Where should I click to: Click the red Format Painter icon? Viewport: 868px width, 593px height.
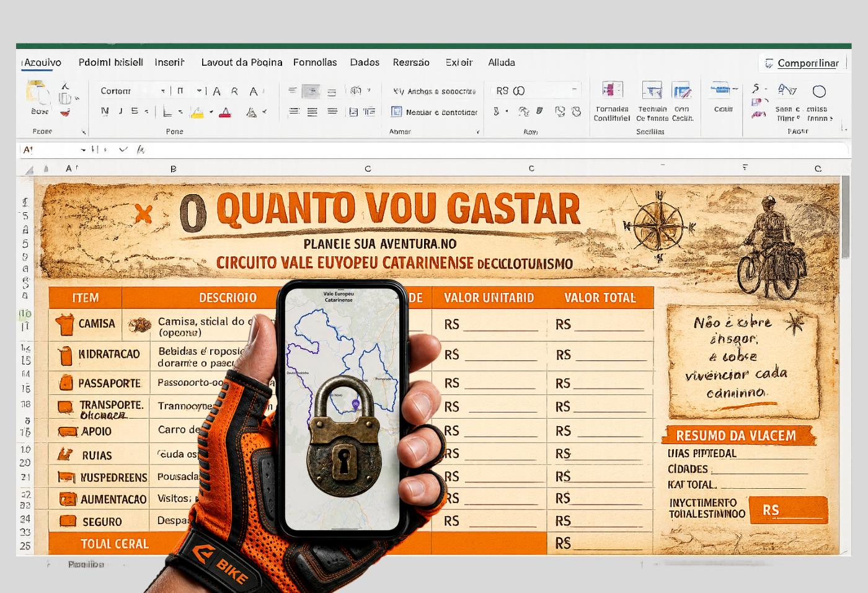tap(65, 113)
